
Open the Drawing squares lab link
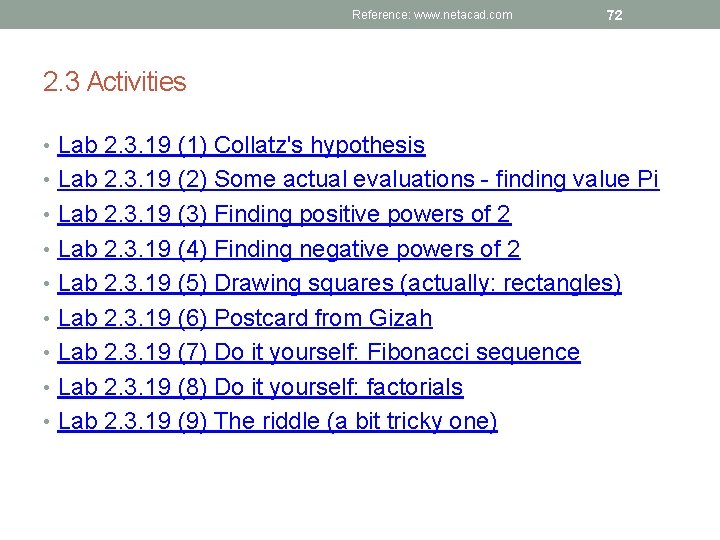pos(339,284)
